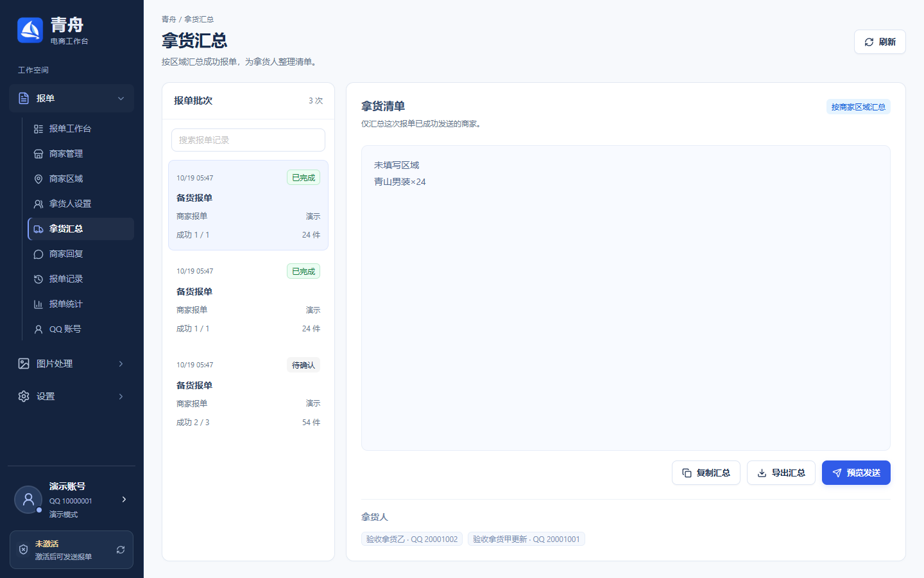Click the 报单工作台 grid icon
The image size is (924, 578).
point(38,129)
